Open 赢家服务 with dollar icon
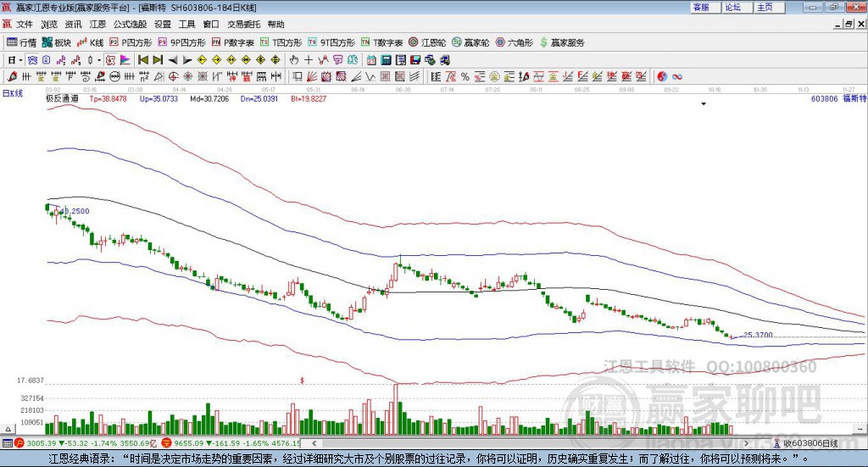The height and width of the screenshot is (467, 868). [562, 42]
